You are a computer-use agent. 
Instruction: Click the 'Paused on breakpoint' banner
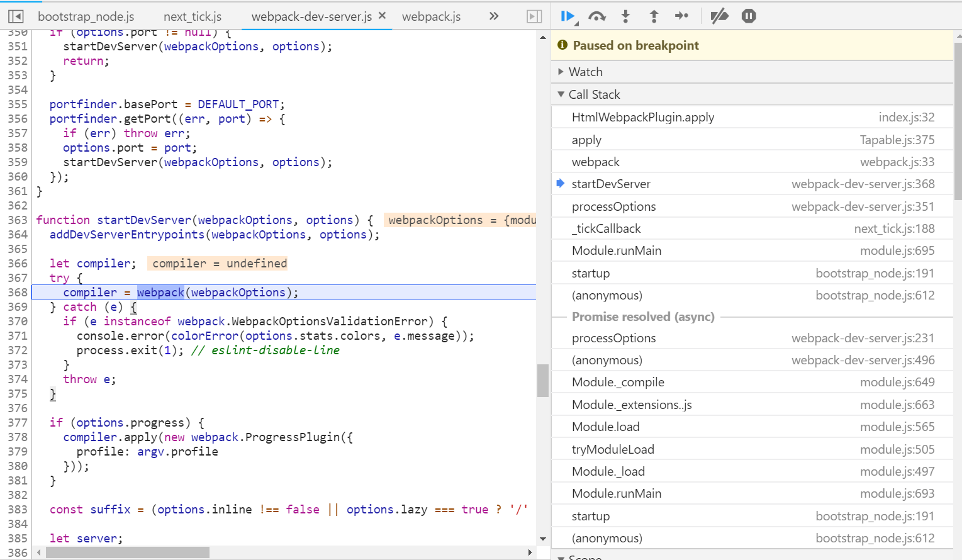click(752, 45)
